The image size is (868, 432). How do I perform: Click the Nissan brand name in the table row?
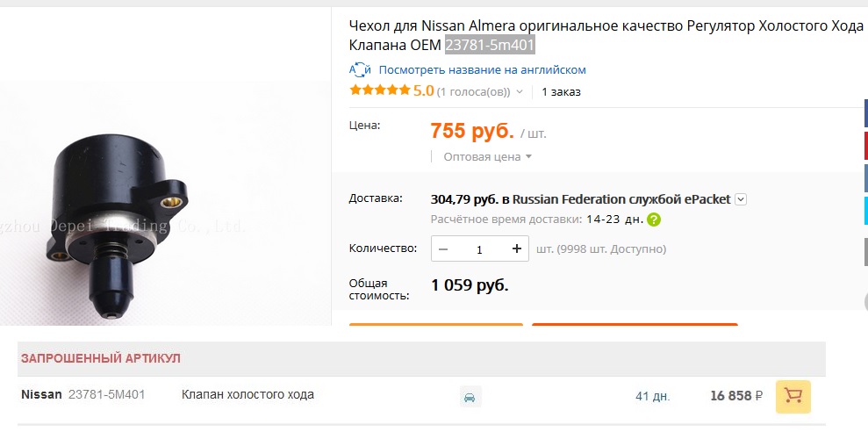41,395
